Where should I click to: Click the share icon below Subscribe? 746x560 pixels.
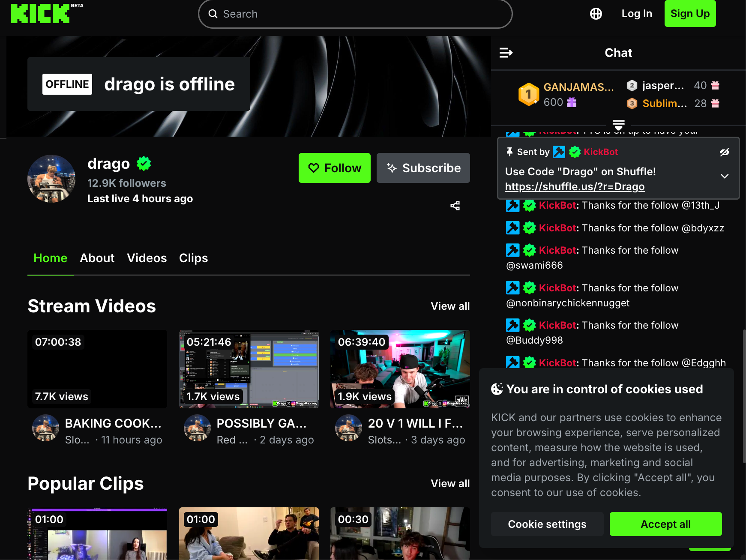pos(455,206)
